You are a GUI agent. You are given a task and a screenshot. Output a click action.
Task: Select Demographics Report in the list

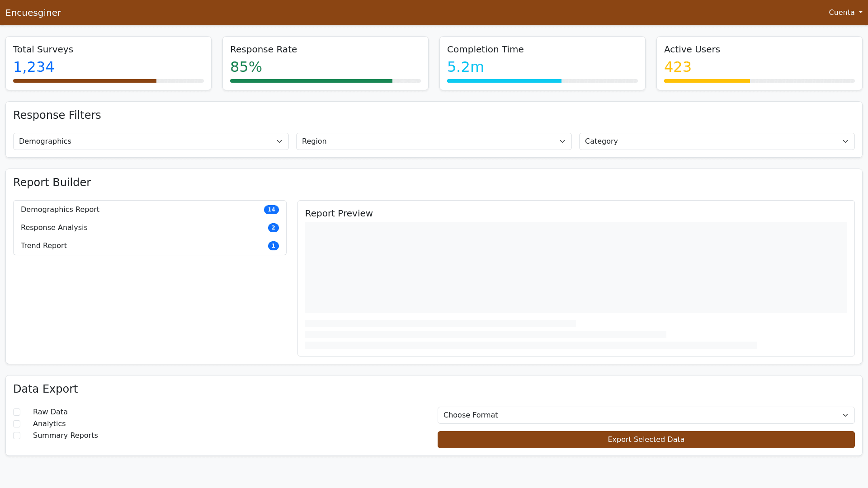pyautogui.click(x=60, y=210)
